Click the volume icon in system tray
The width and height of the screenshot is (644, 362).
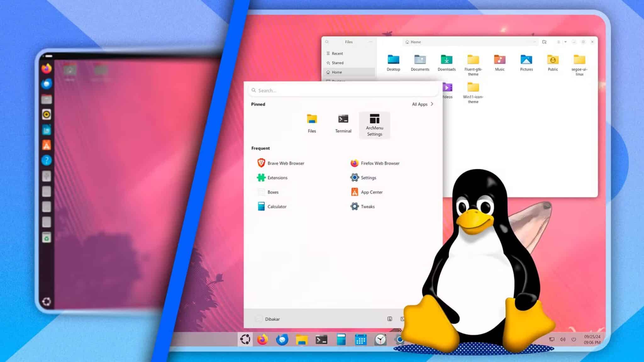click(x=563, y=339)
